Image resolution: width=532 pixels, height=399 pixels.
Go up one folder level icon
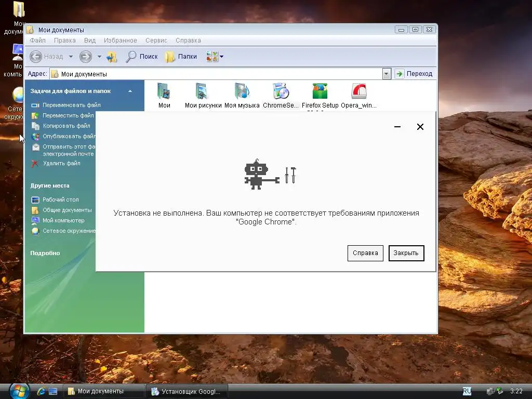[x=111, y=57]
